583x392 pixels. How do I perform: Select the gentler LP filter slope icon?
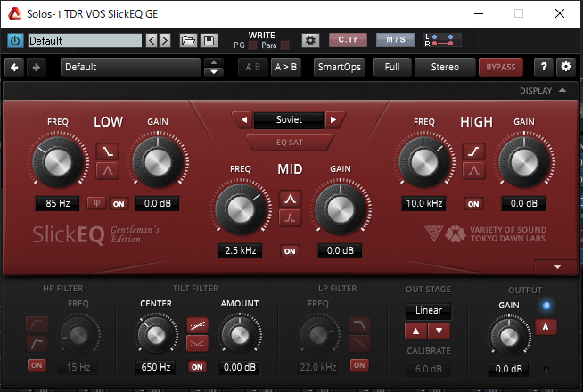(x=359, y=344)
